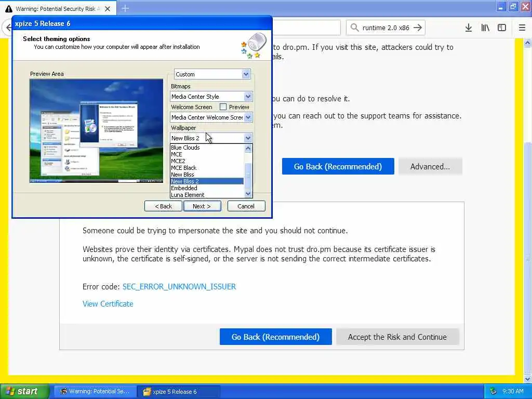Click the wallpaper list scroll up arrow
The image size is (532, 399).
pyautogui.click(x=248, y=148)
